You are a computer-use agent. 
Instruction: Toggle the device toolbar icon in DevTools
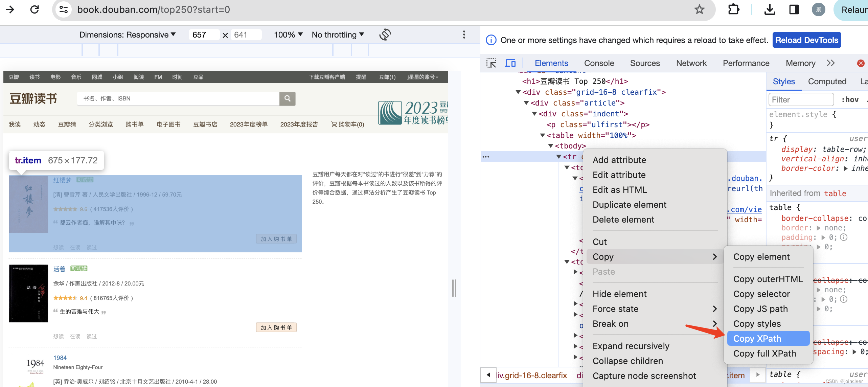click(x=510, y=63)
